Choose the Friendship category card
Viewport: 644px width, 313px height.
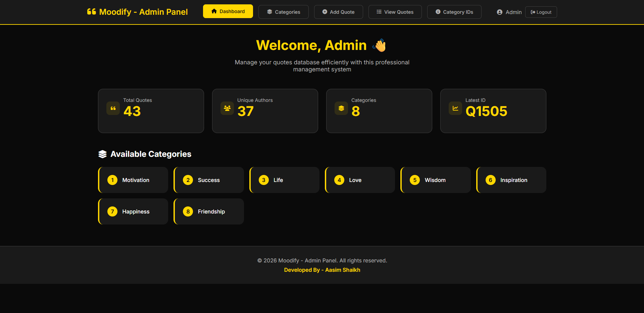209,211
